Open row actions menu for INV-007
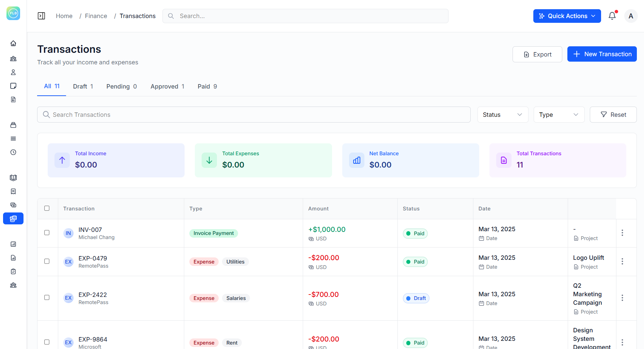Screen dimensions: 644x349 pos(622,233)
